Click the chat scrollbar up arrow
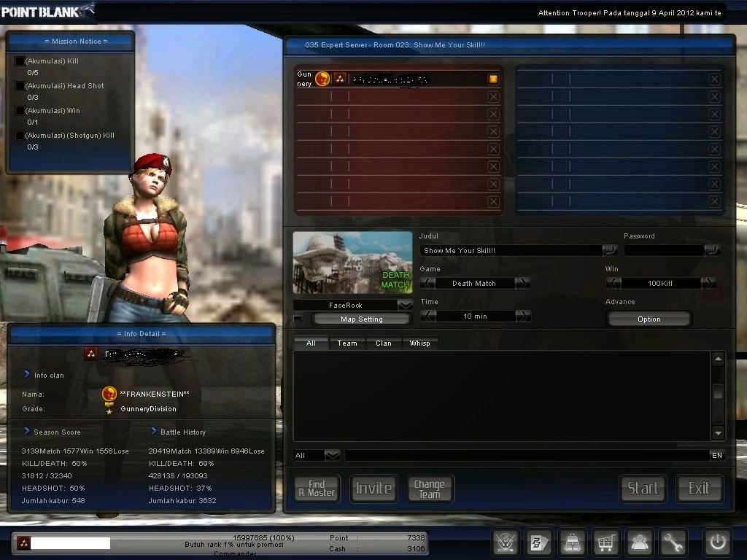 coord(718,359)
